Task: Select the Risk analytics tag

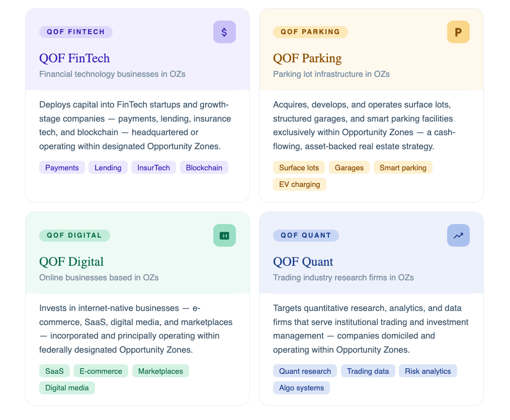Action: pos(428,371)
